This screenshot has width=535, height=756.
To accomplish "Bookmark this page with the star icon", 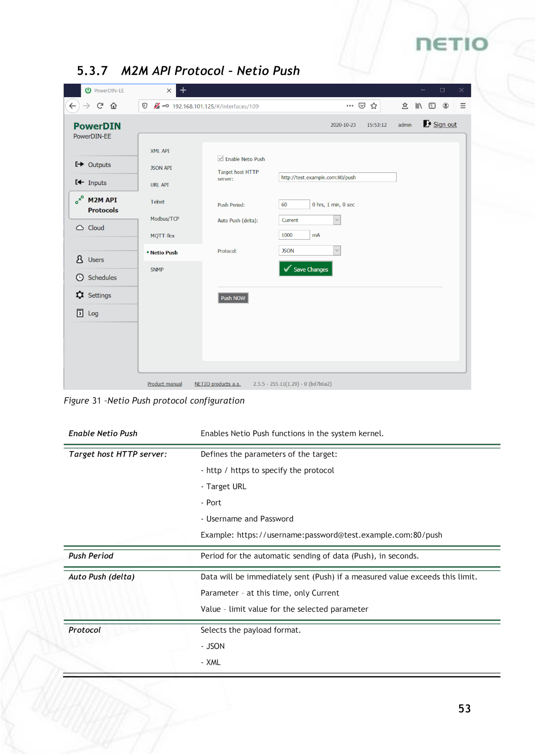I will point(374,106).
